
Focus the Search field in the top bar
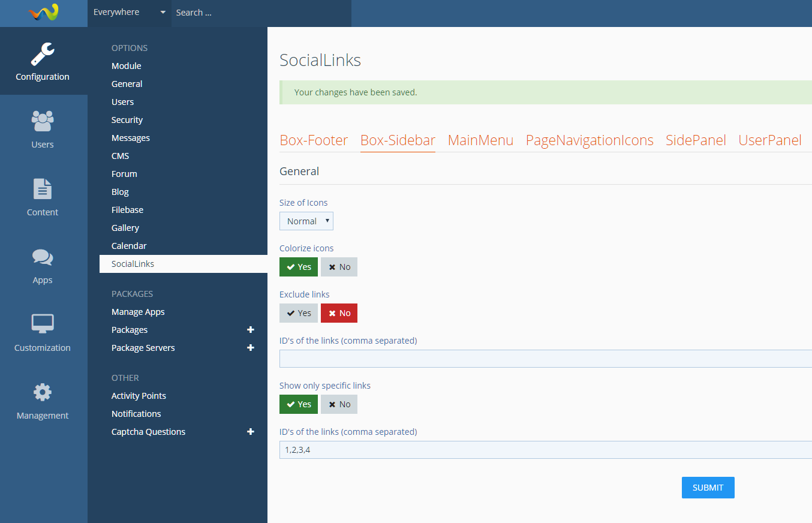pyautogui.click(x=261, y=13)
